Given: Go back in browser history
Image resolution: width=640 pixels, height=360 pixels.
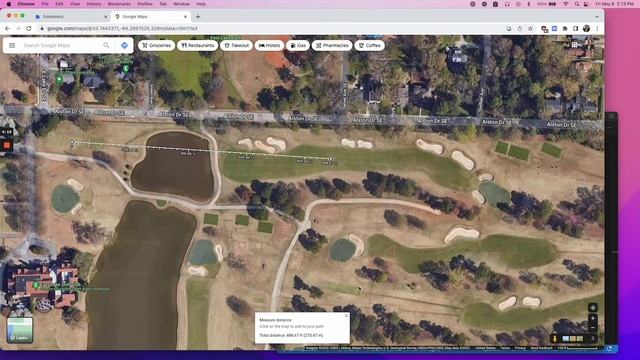Looking at the screenshot, I should 8,29.
